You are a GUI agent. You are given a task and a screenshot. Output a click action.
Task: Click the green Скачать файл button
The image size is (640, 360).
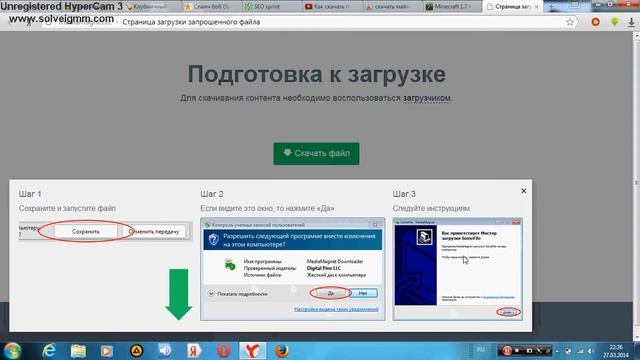click(316, 153)
